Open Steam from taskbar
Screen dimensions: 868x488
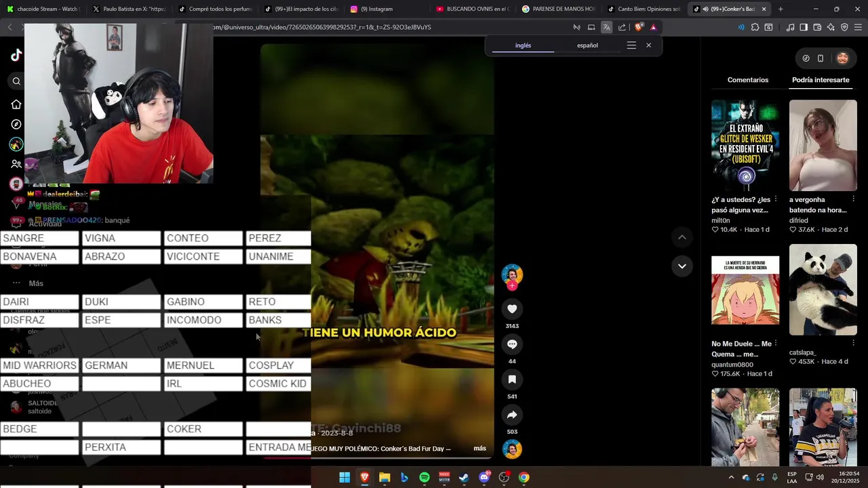tap(464, 477)
